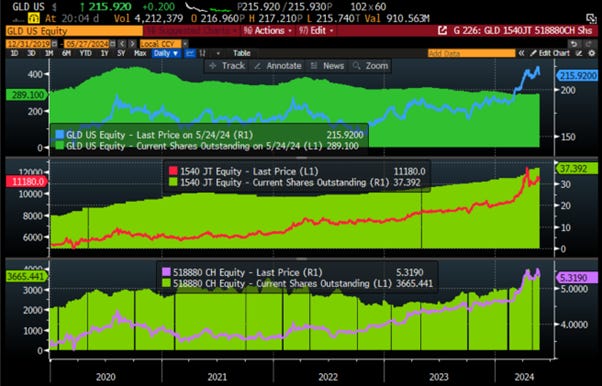Click the G 226 chart title text
602x386 pixels.
[523, 31]
